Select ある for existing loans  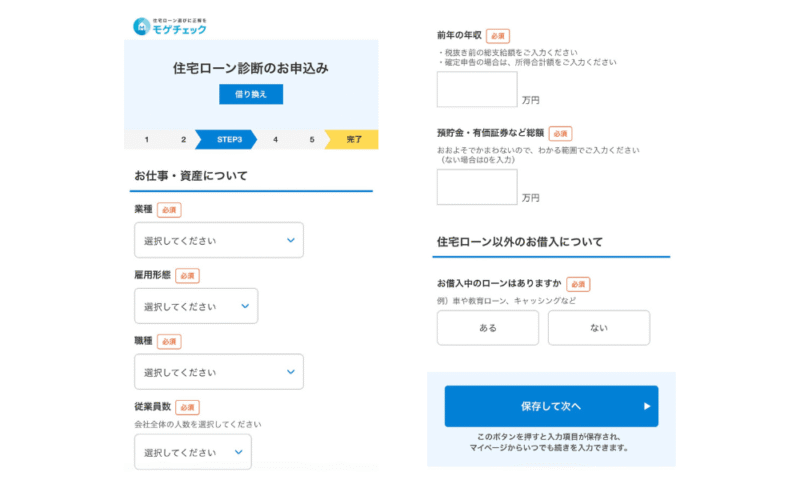(x=487, y=327)
